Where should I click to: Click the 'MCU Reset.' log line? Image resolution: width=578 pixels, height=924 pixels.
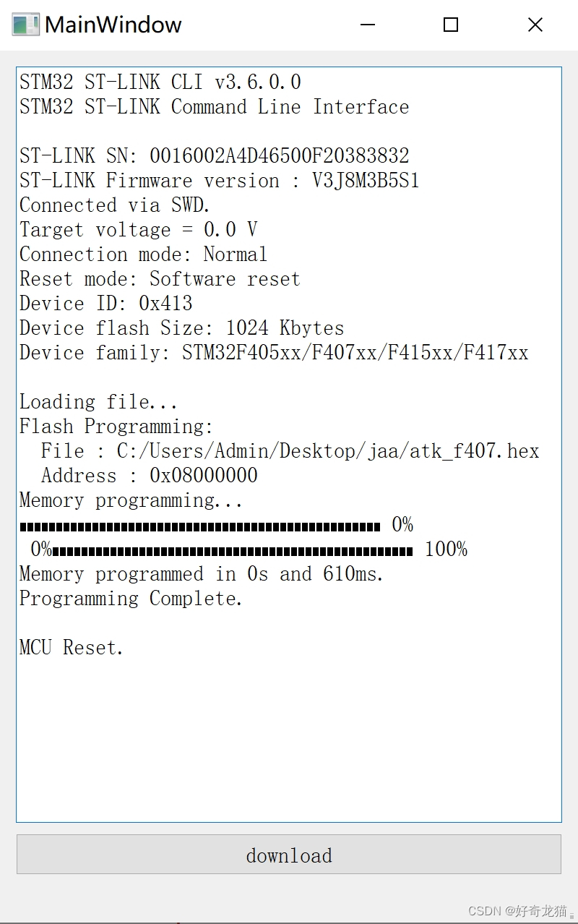coord(70,647)
